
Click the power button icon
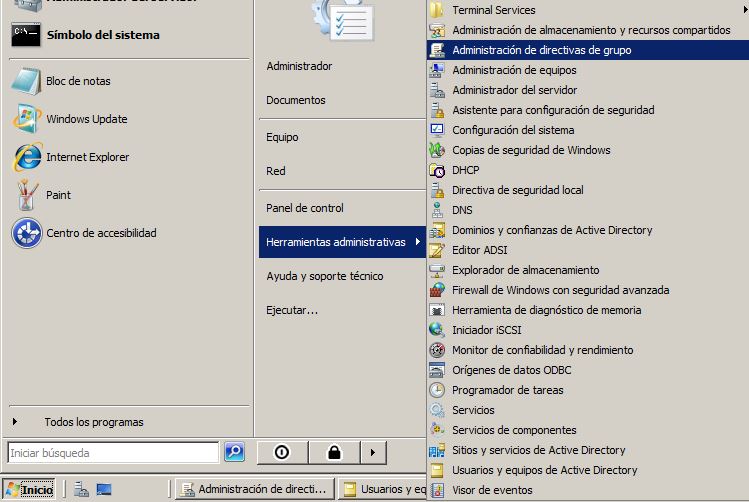click(x=282, y=452)
